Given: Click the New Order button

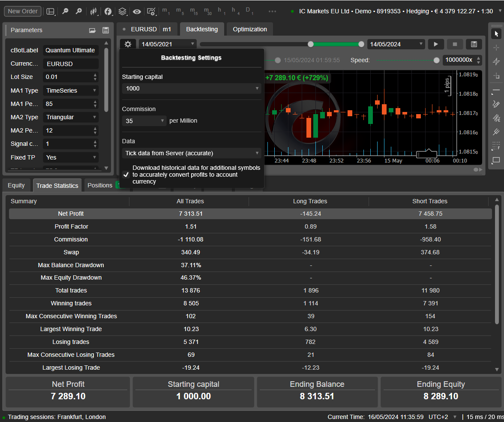Looking at the screenshot, I should click(23, 11).
